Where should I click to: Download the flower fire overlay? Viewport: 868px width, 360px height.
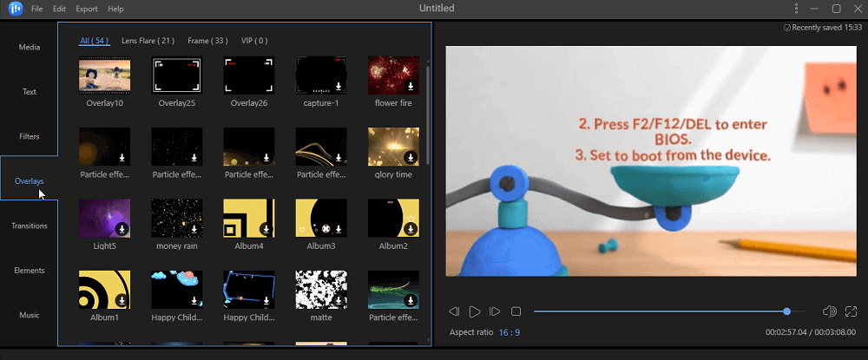411,86
